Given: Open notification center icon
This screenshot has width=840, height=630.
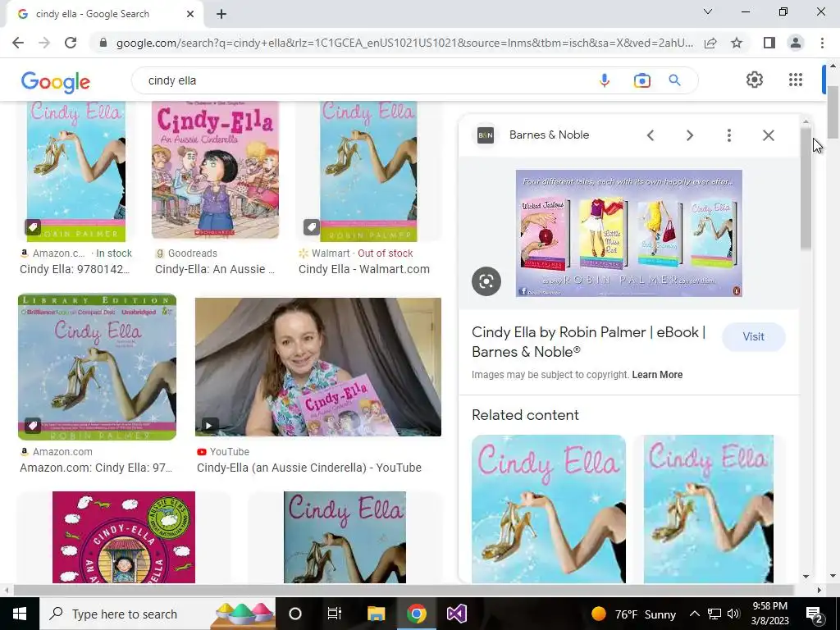Looking at the screenshot, I should click(x=815, y=614).
